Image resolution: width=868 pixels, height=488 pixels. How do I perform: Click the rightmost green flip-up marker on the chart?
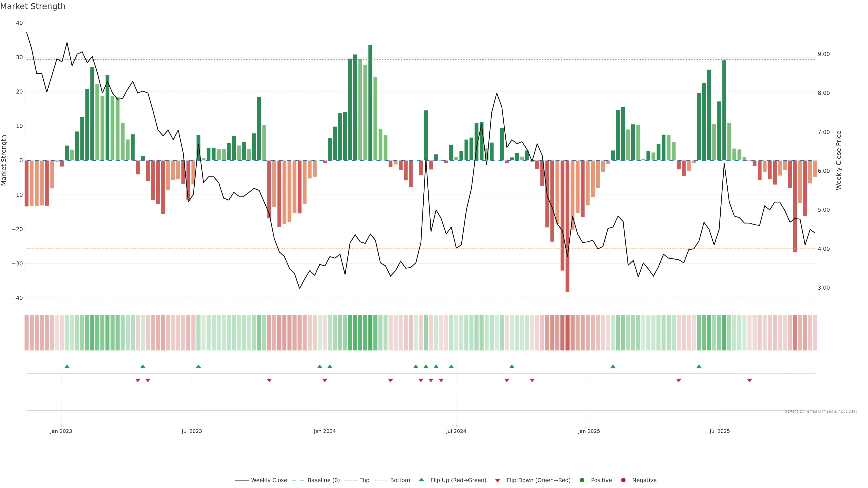tap(699, 366)
